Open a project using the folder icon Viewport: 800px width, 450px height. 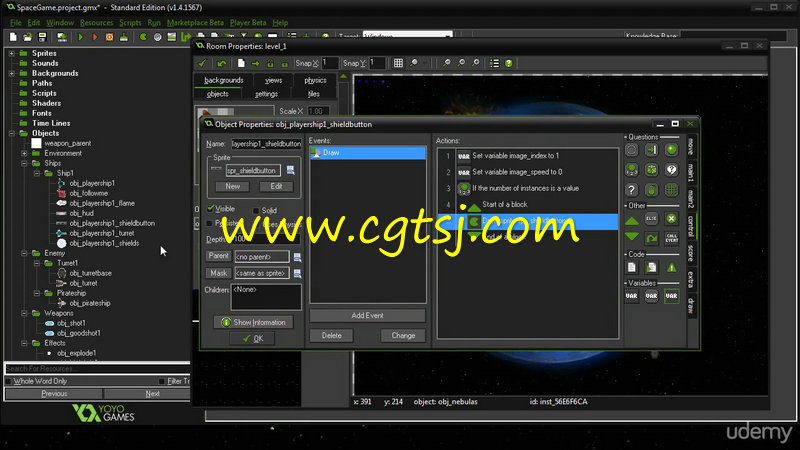28,37
